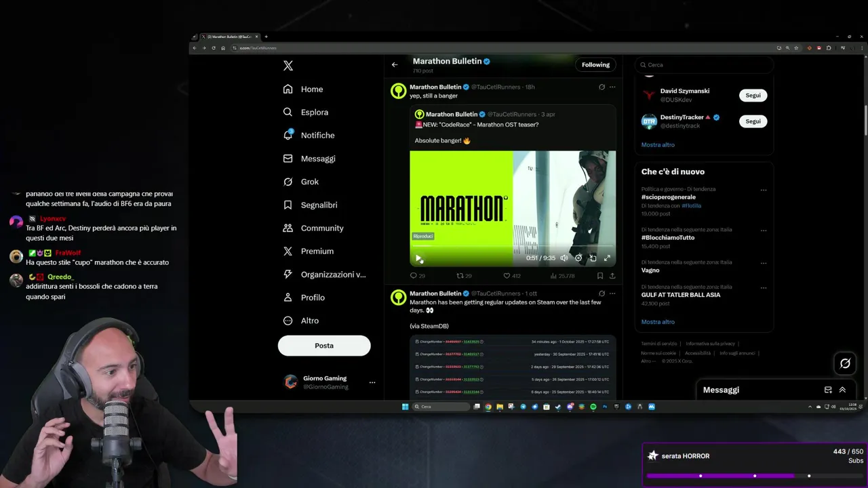Open GULF AT TATLER BALL ASIA trend
868x488 pixels.
(681, 295)
